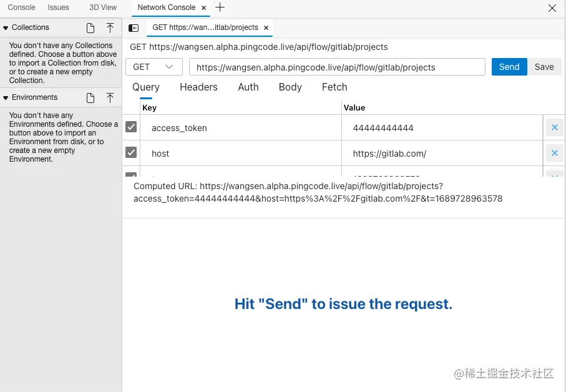
Task: Collapse the sidebar using the panel toggle icon
Action: 134,27
